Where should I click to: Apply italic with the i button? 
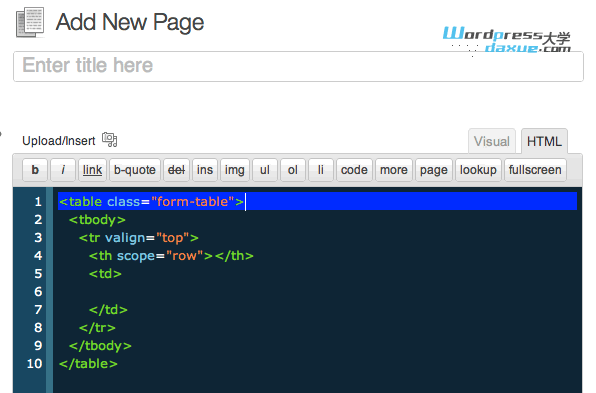click(x=63, y=170)
